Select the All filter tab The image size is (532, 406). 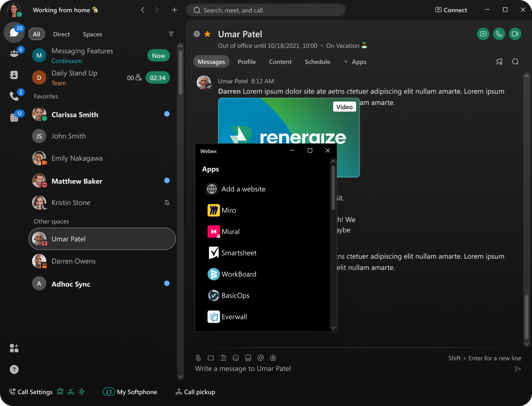pyautogui.click(x=36, y=34)
